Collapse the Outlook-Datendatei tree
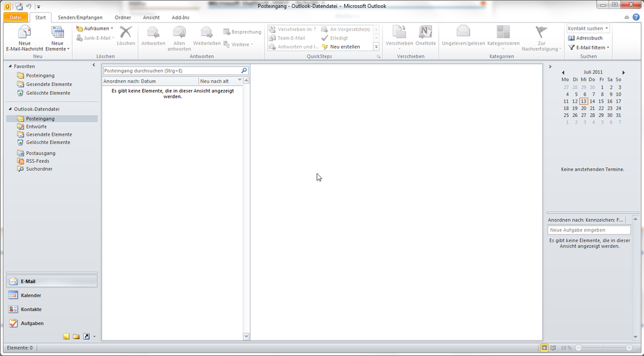 (10, 109)
